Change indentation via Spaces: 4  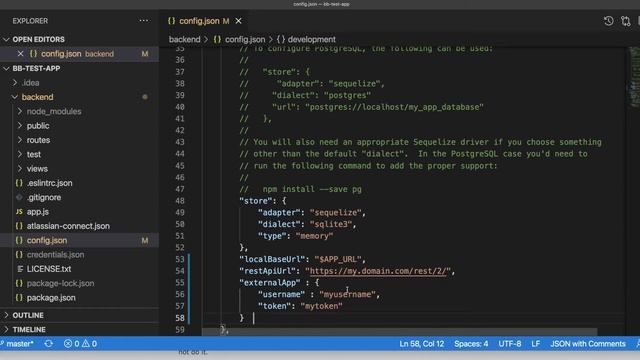click(471, 344)
